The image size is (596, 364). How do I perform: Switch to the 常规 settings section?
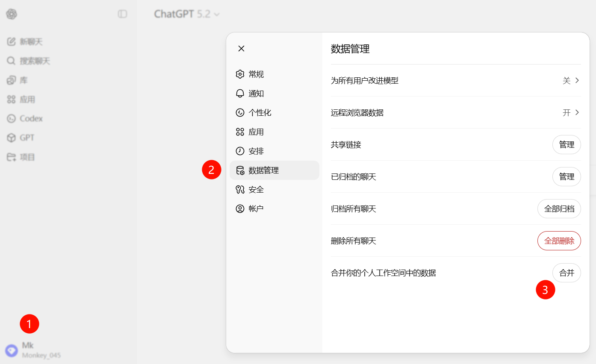[256, 74]
